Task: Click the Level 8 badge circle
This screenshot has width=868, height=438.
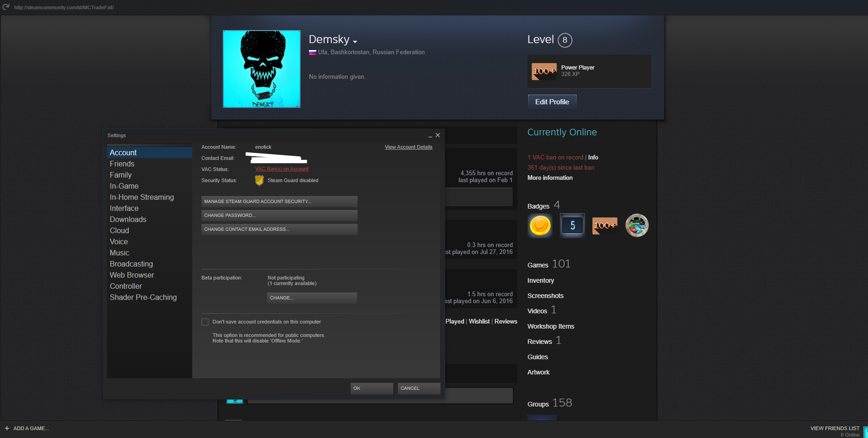Action: [565, 40]
